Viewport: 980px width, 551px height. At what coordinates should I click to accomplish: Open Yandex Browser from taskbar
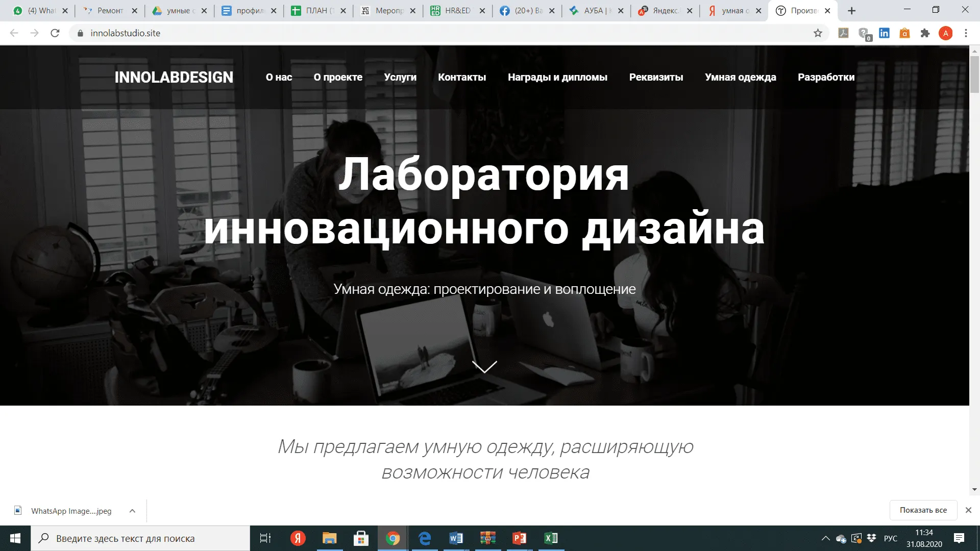(x=298, y=538)
